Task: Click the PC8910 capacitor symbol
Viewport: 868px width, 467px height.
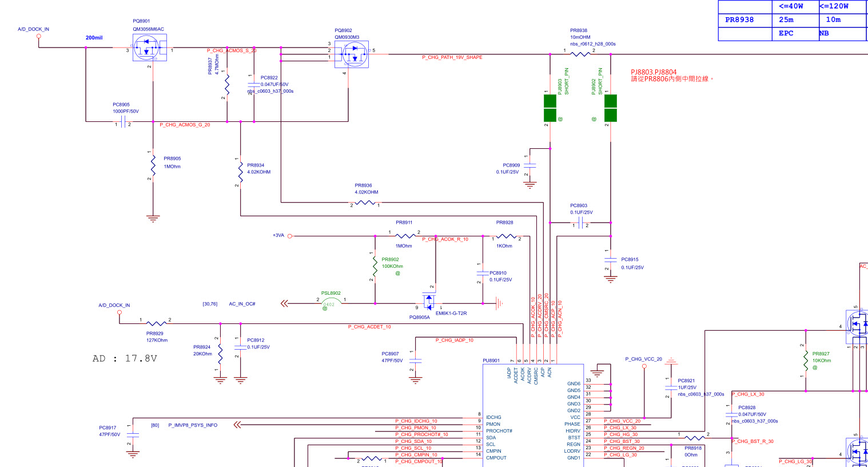Action: click(483, 274)
